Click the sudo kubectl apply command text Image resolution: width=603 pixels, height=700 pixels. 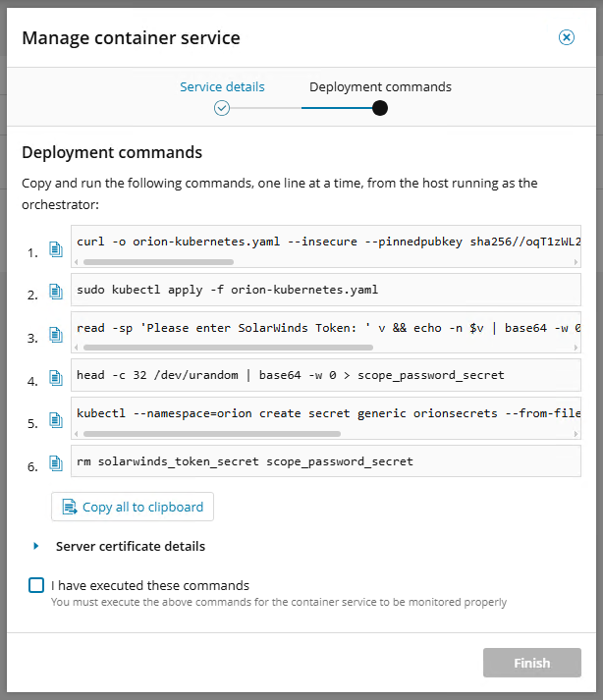point(227,290)
